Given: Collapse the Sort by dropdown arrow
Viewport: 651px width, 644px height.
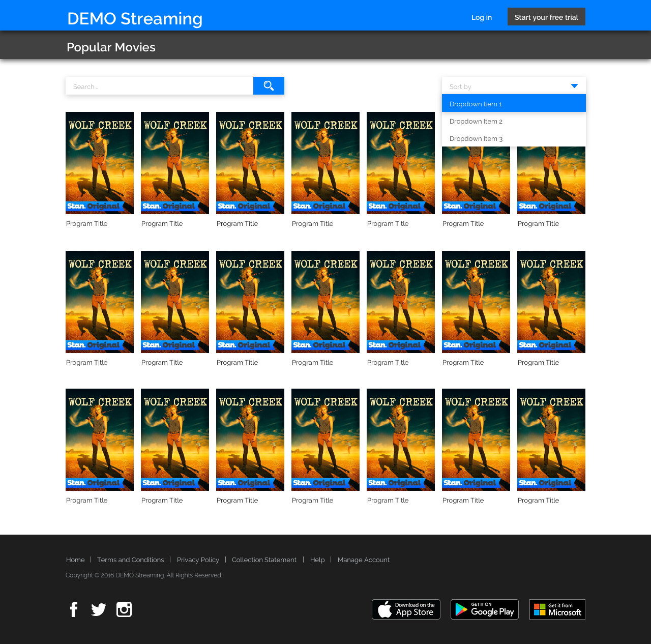Looking at the screenshot, I should click(x=574, y=86).
